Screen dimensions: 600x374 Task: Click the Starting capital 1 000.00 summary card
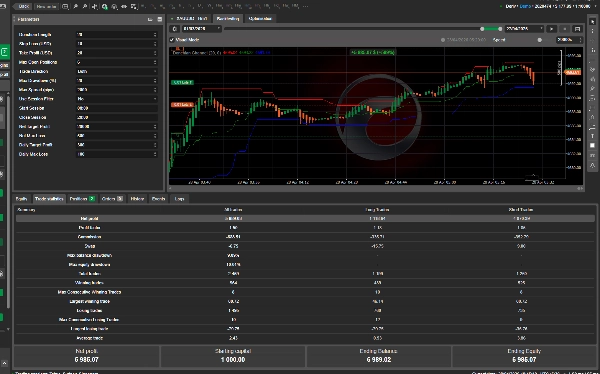233,356
